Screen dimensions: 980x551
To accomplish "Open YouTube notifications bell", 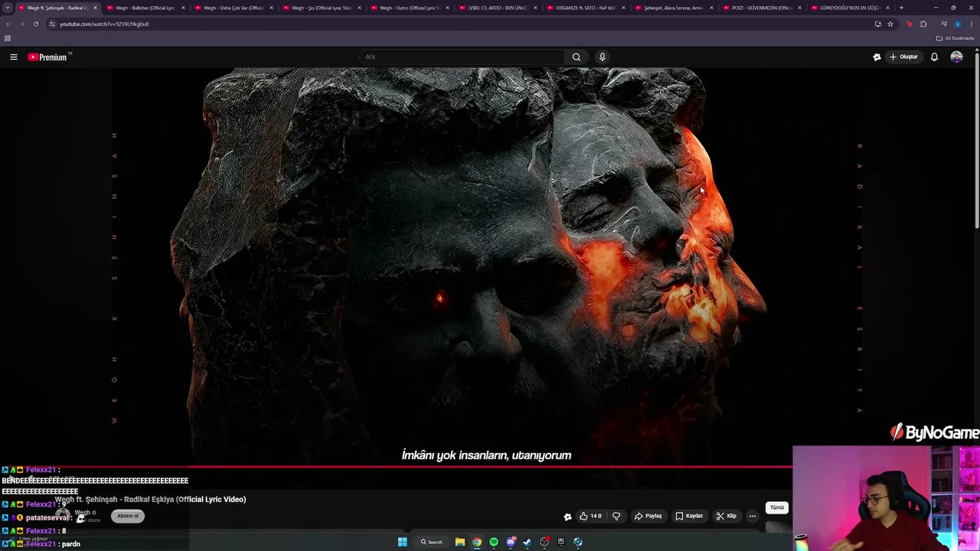I will [934, 57].
